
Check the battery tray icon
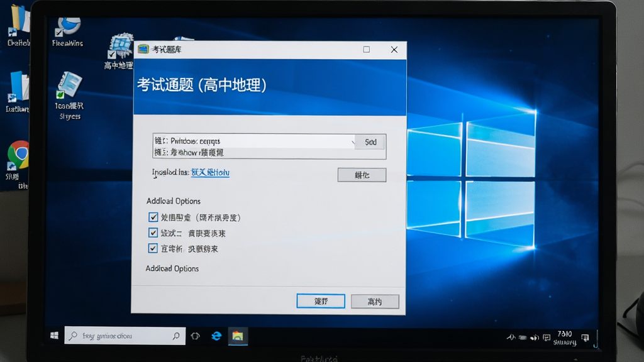[x=523, y=337]
